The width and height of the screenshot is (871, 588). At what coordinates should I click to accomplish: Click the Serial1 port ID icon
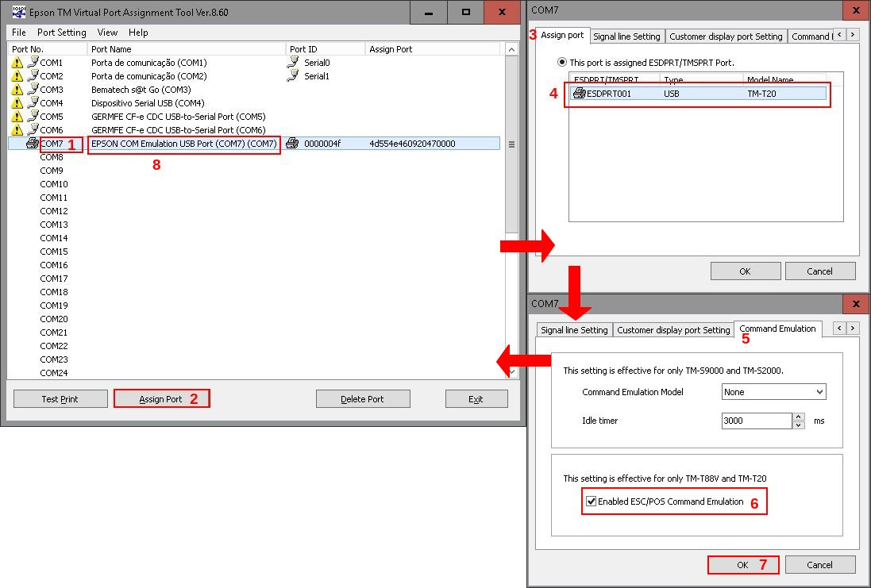(293, 75)
